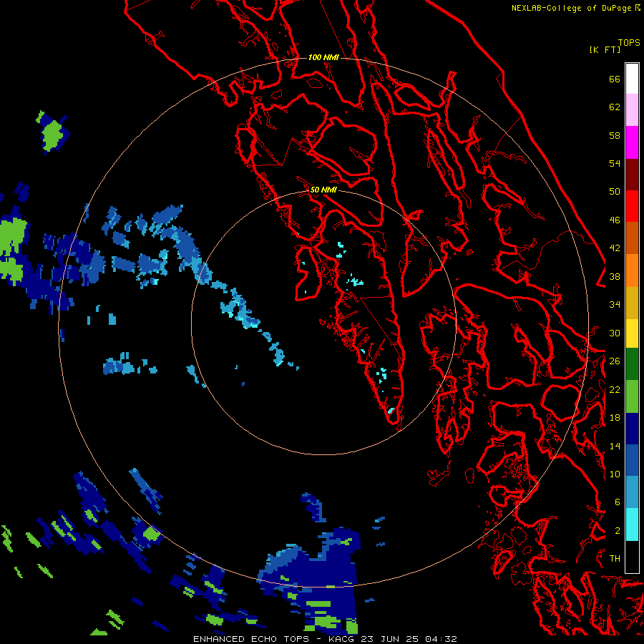Click the 'KACG' radar site identifier
644x644 pixels.
click(341, 639)
